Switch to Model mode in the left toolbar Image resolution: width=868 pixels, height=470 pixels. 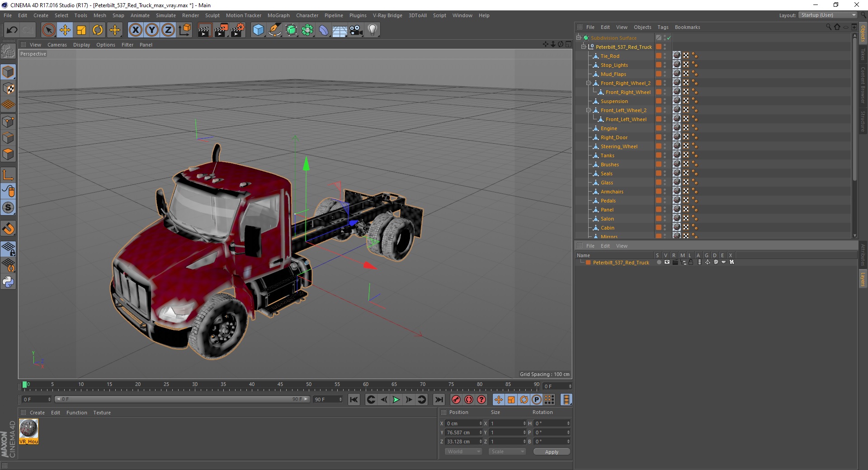tap(8, 72)
